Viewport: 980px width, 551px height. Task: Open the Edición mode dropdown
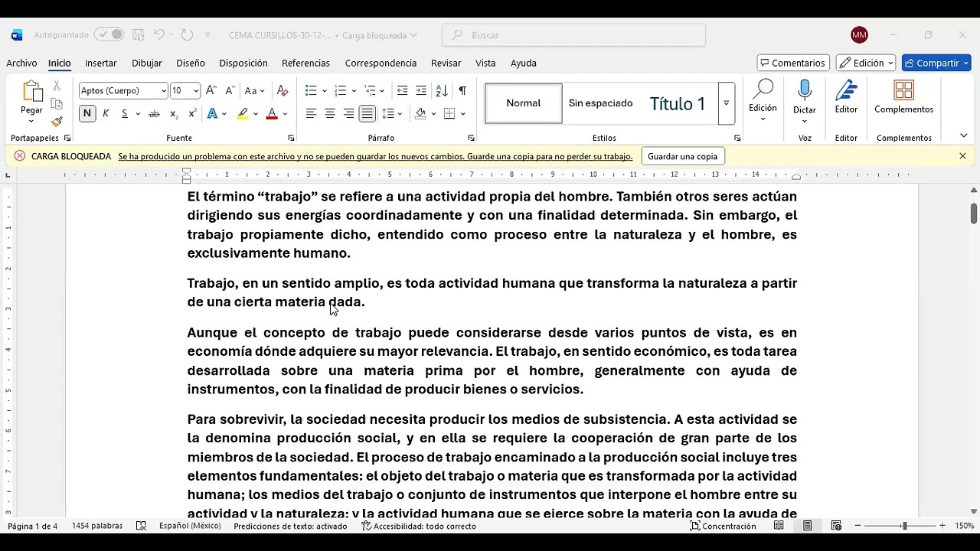pos(866,63)
